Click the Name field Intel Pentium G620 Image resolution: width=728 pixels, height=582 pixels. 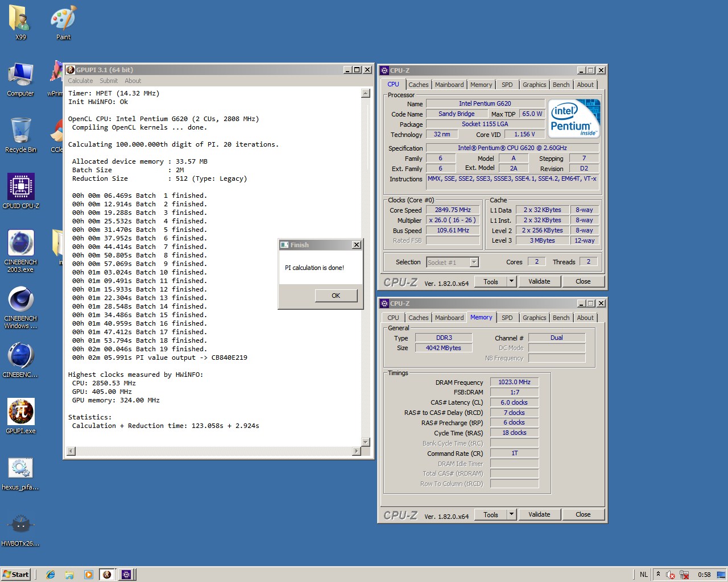point(485,103)
